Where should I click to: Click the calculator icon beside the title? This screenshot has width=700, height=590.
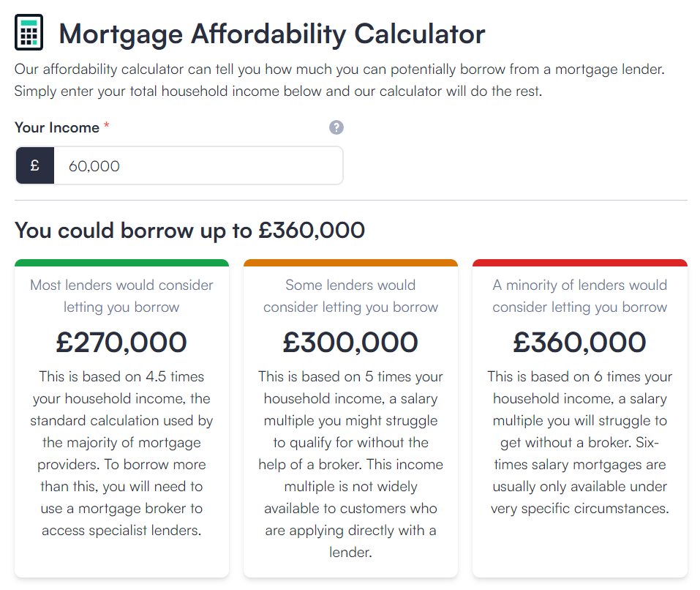click(x=29, y=33)
